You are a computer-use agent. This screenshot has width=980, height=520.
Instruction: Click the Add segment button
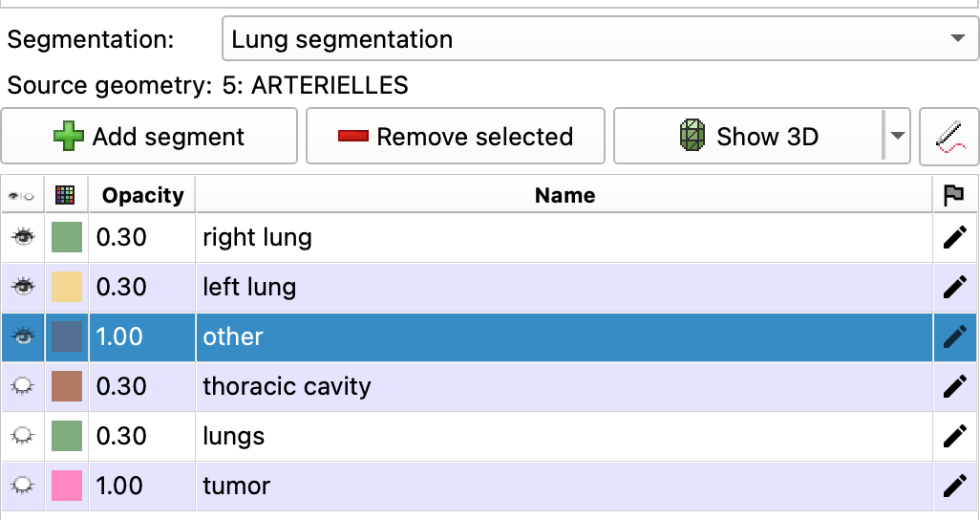click(149, 137)
